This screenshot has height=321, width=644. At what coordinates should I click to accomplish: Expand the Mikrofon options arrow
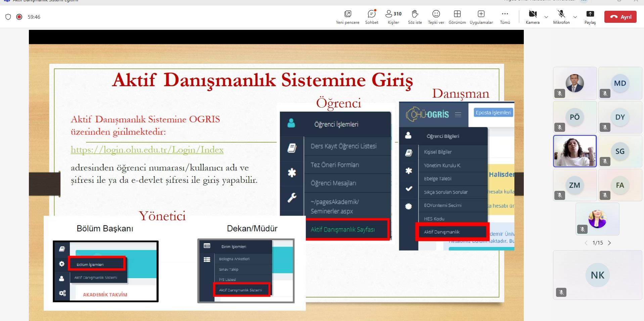[575, 17]
